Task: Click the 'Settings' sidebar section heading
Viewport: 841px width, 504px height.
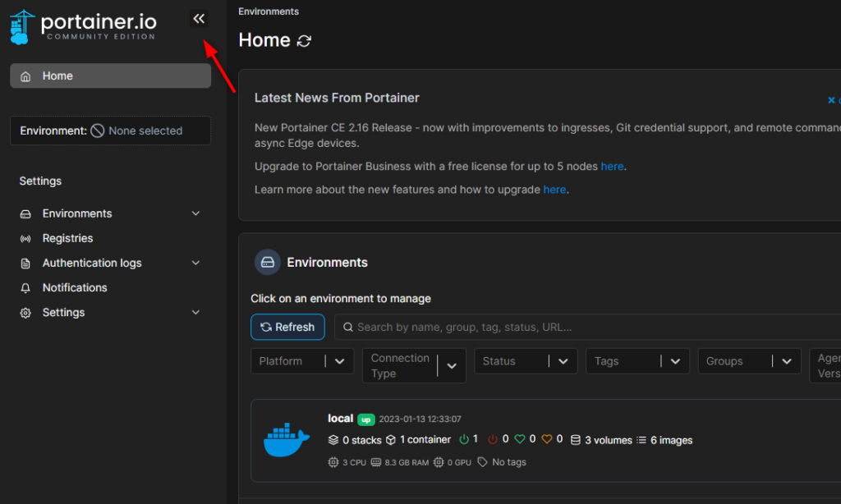Action: click(x=40, y=181)
